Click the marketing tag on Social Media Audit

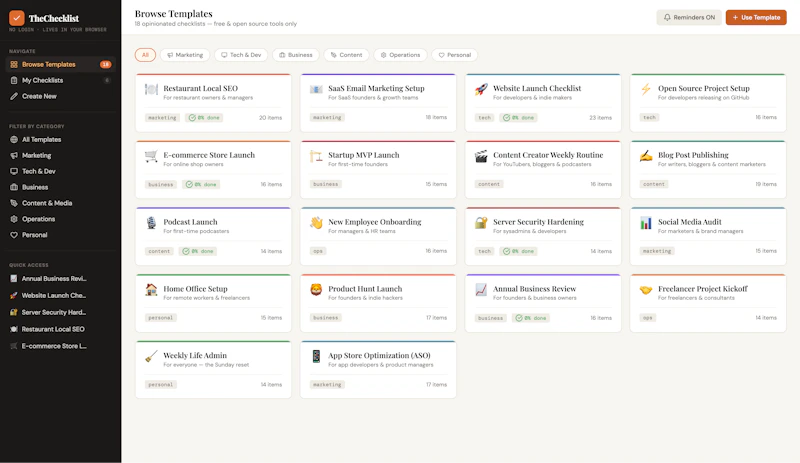point(657,251)
